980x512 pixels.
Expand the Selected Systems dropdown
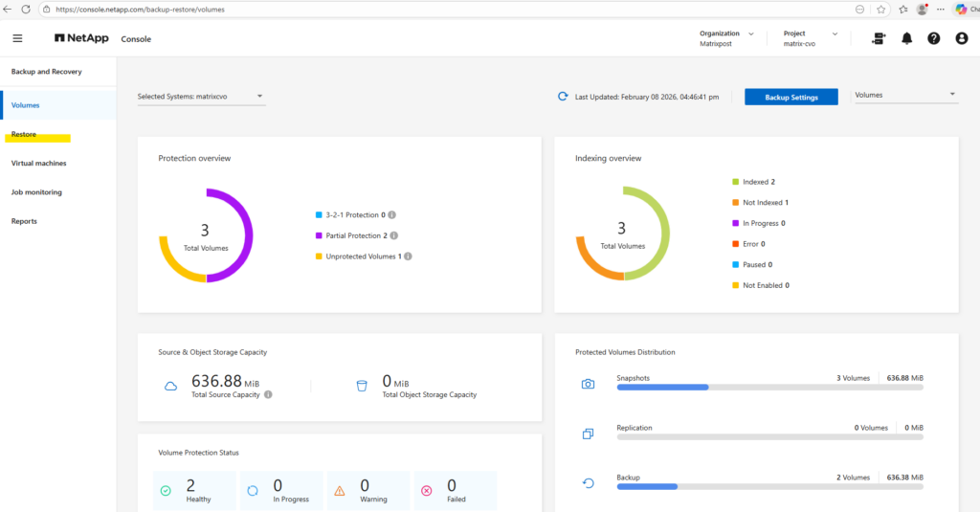[201, 97]
